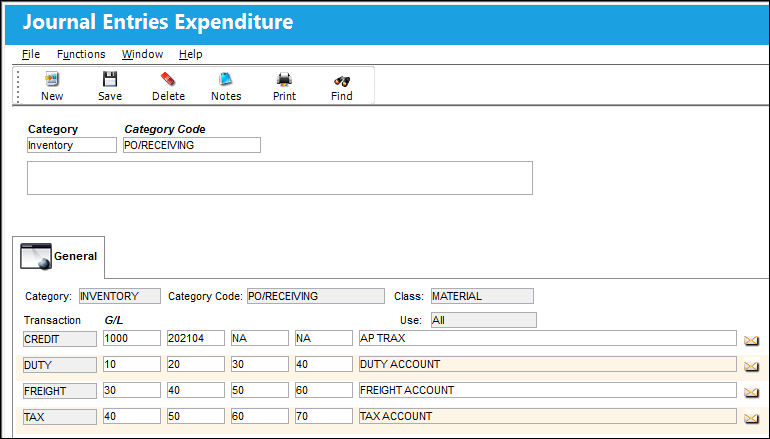The width and height of the screenshot is (770, 439).
Task: Click the INVENTORY category field in General tab
Action: (x=120, y=296)
